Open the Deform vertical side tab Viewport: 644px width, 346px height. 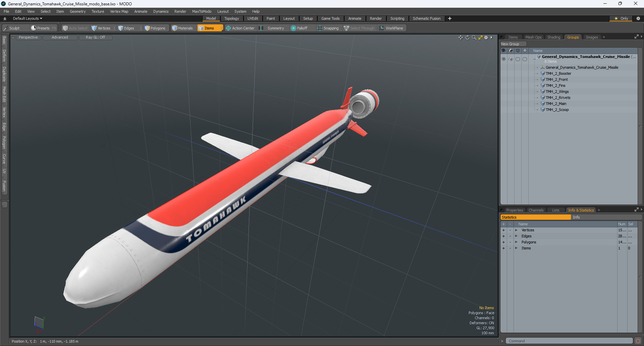(x=4, y=56)
